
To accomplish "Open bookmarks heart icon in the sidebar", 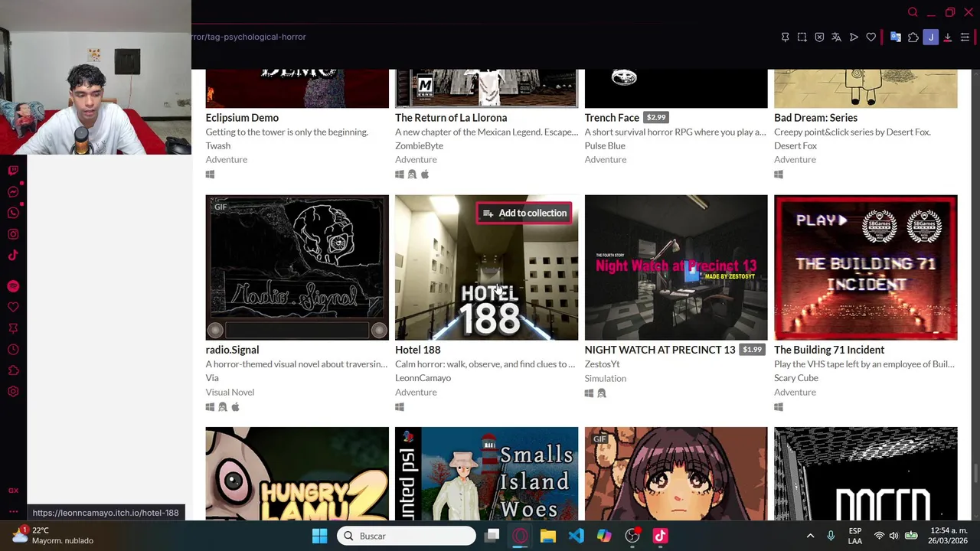I will pos(13,307).
